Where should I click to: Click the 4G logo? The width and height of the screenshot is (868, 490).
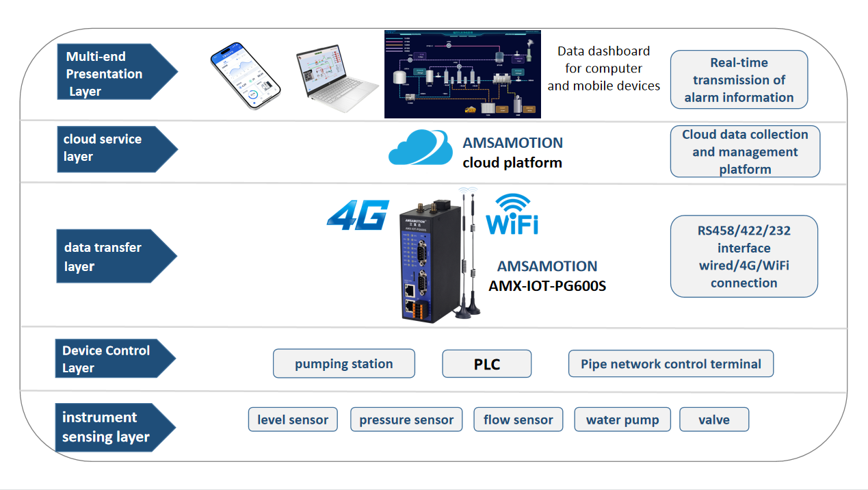[358, 213]
